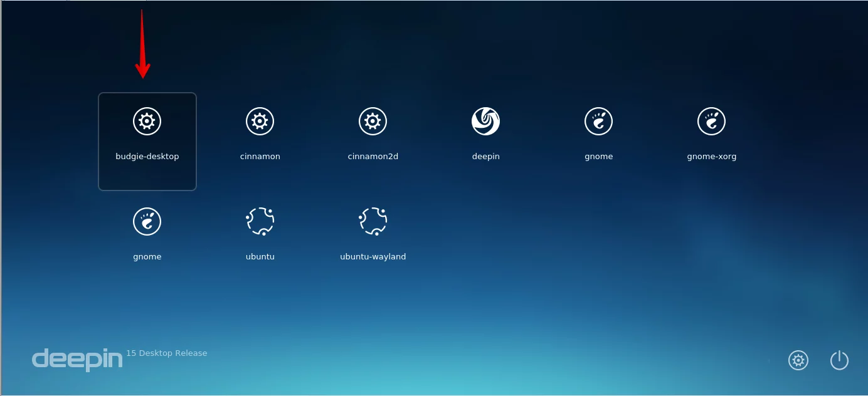This screenshot has height=396, width=868.
Task: Select the gnome-xorg footprint icon
Action: coord(712,121)
